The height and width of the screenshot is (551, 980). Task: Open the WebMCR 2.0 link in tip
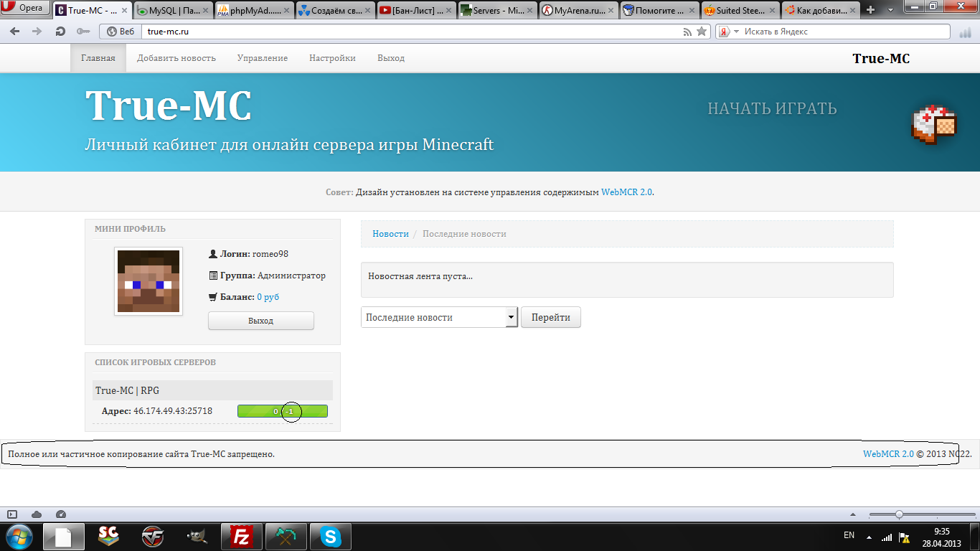(x=626, y=192)
